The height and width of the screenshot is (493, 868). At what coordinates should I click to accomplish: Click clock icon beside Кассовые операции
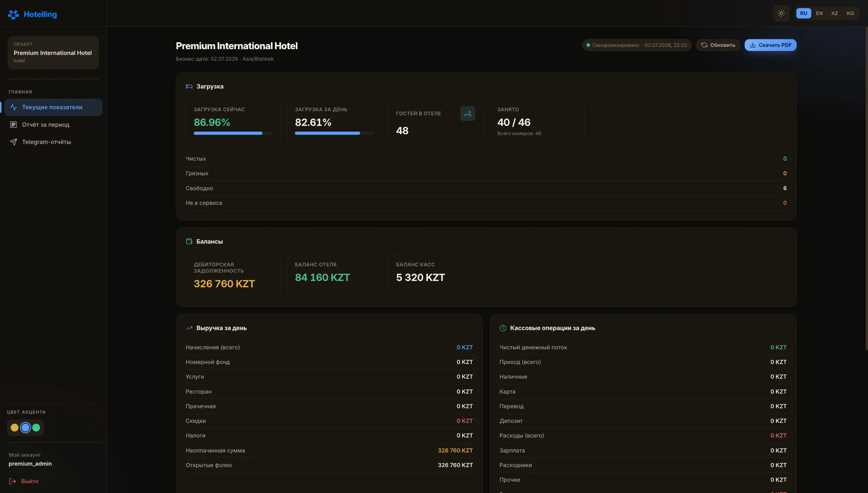point(503,328)
